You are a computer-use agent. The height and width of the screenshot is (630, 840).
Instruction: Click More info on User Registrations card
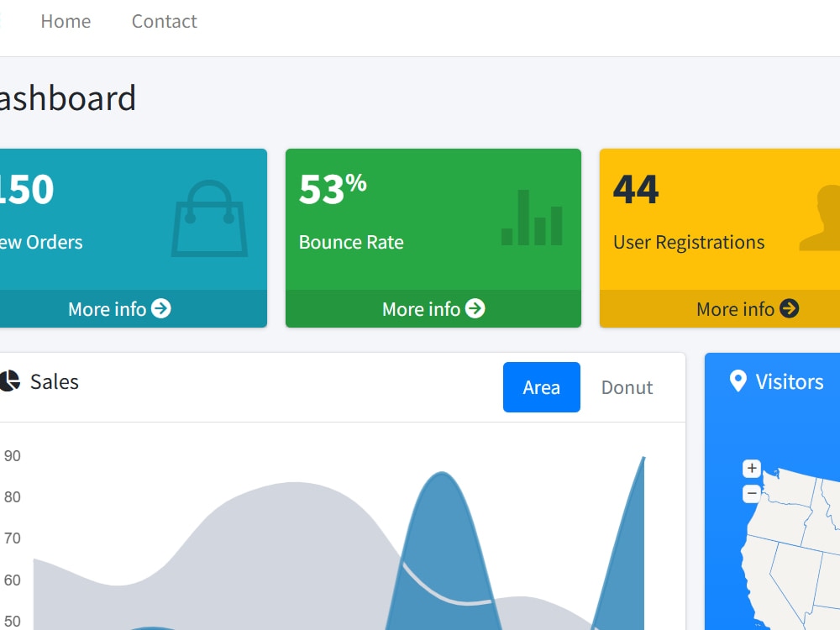click(x=748, y=309)
